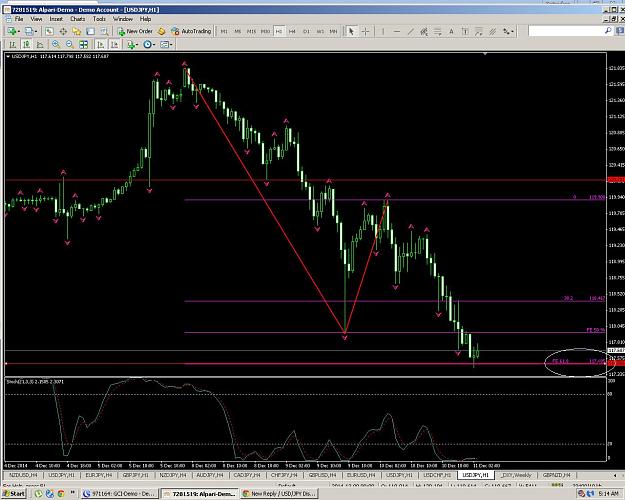Switch to candlestick chart mode icon
Screen dimensions: 625x500
tap(26, 44)
